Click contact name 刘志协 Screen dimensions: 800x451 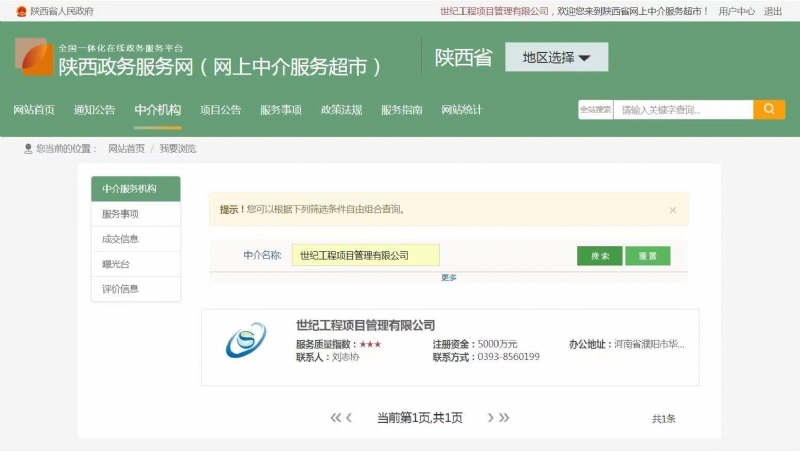tap(345, 357)
